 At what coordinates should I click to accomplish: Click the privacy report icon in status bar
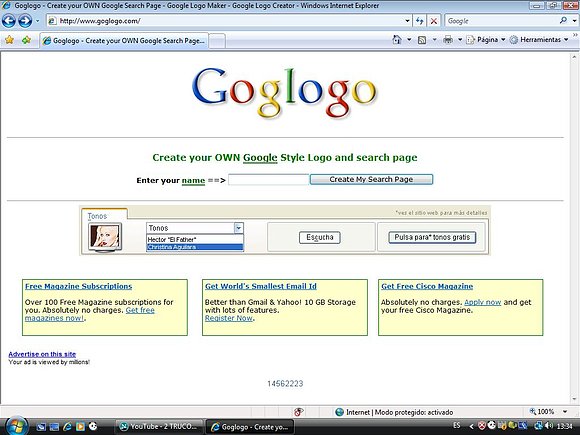[x=298, y=412]
